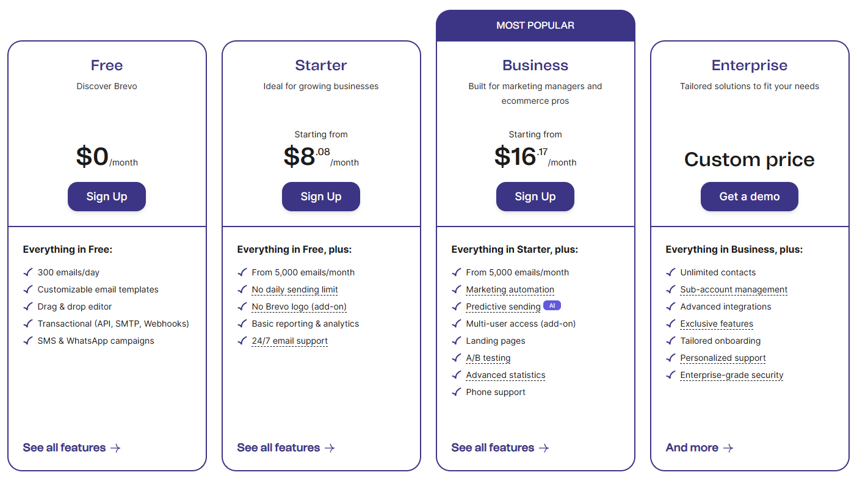This screenshot has height=486, width=868.
Task: Click the 24/7 email support feature
Action: point(289,341)
